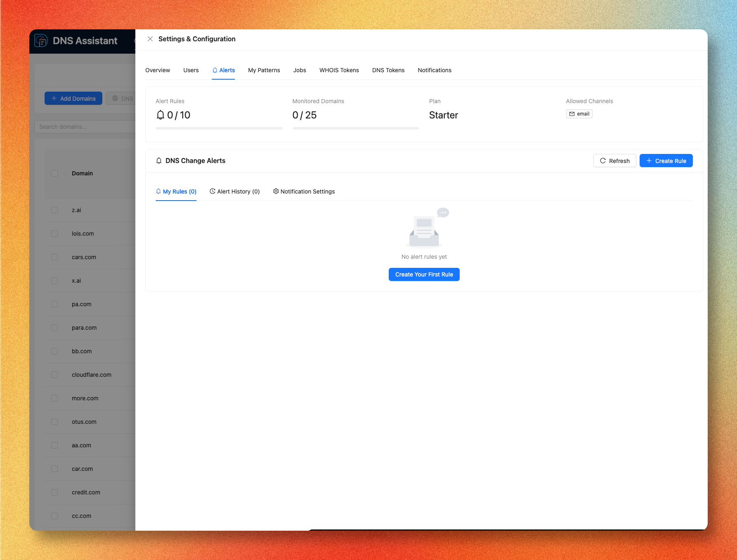
Task: Click the Alert Rules usage progress bar
Action: (x=219, y=128)
